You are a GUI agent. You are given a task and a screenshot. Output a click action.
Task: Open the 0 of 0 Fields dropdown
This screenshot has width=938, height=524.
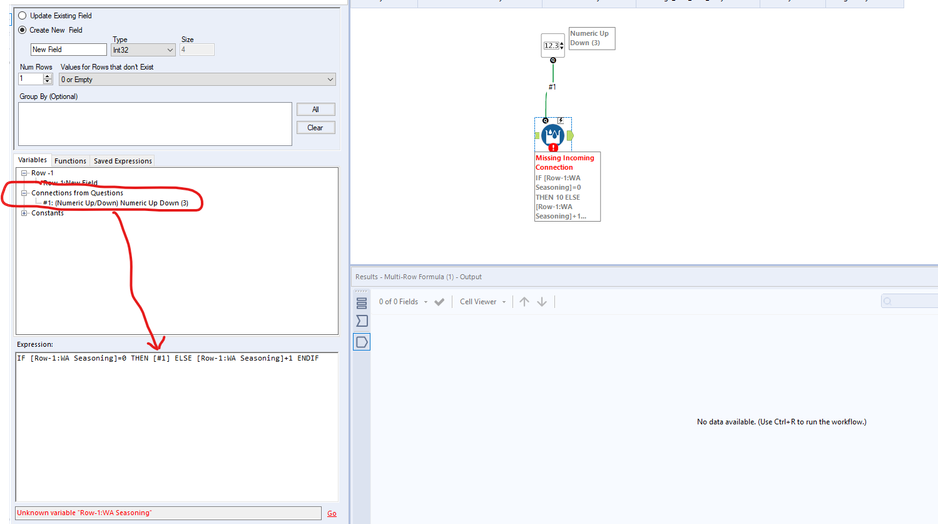[x=403, y=302]
